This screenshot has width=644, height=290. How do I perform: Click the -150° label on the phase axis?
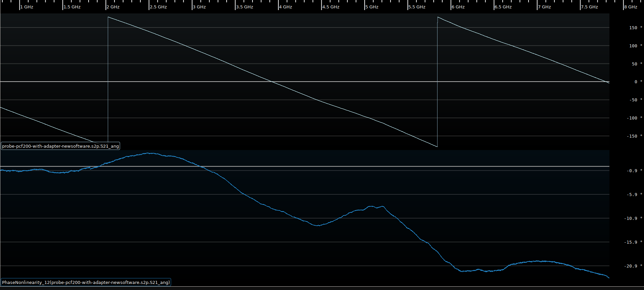pyautogui.click(x=635, y=136)
